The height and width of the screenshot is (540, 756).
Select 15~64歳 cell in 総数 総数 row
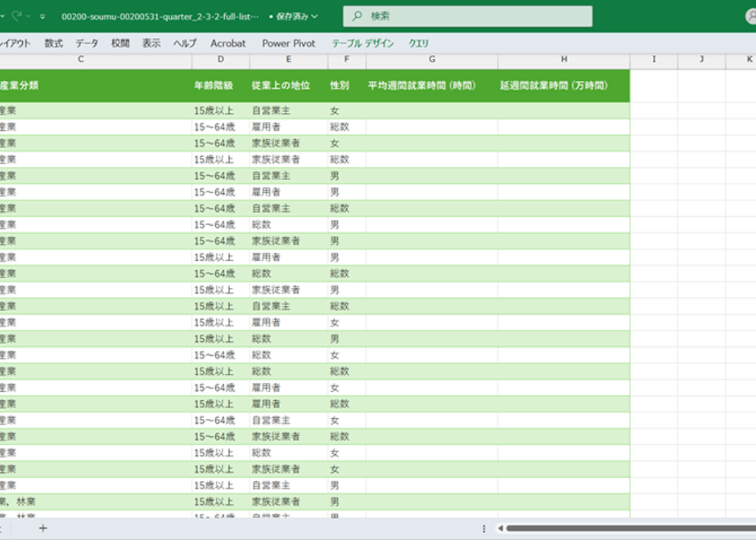pyautogui.click(x=221, y=274)
